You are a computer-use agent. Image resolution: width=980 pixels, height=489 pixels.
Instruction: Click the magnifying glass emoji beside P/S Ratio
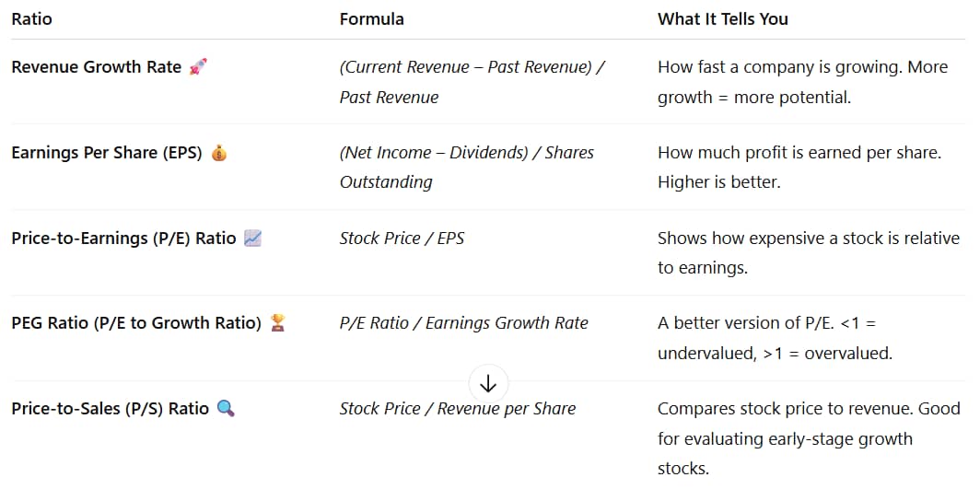(226, 409)
